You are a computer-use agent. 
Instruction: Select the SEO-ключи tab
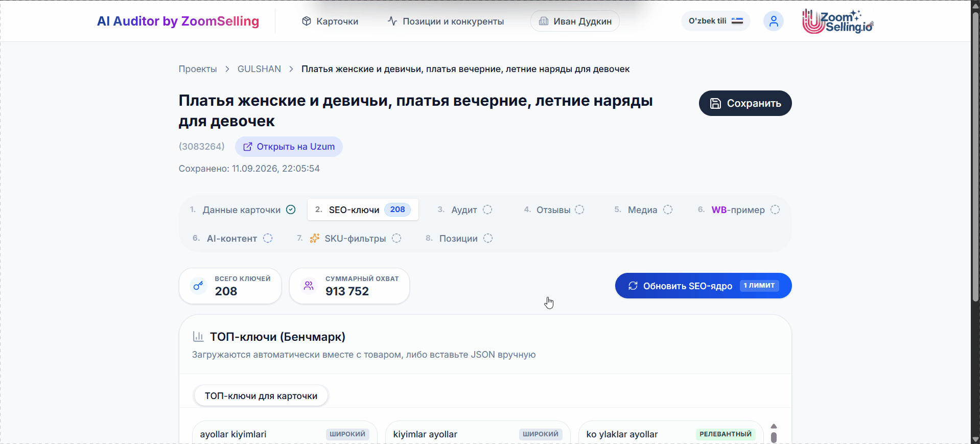click(x=363, y=209)
